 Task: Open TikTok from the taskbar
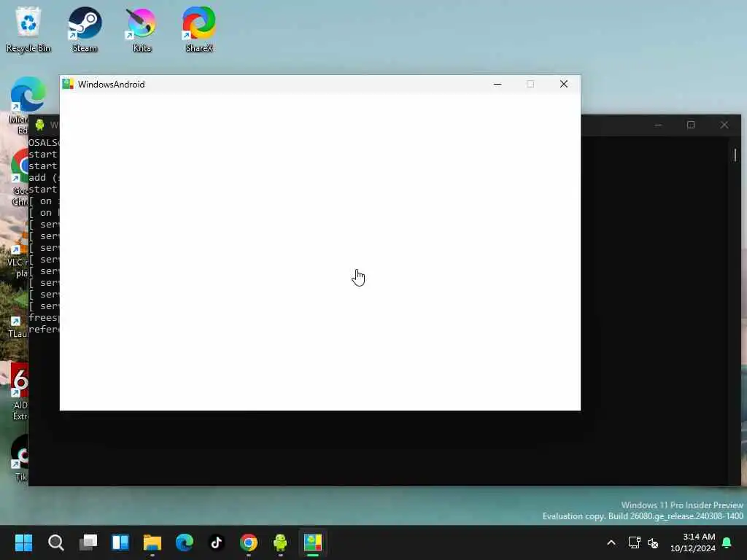pyautogui.click(x=217, y=542)
